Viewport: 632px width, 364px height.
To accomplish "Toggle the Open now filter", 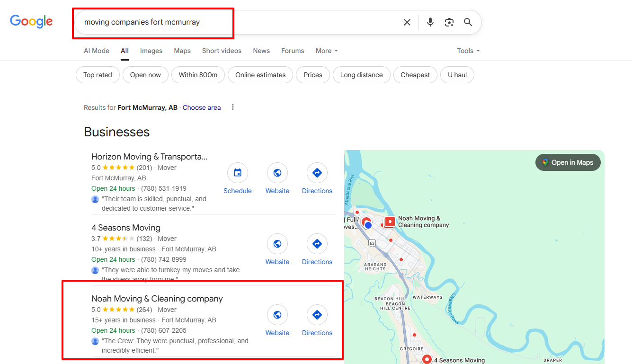I will click(145, 75).
